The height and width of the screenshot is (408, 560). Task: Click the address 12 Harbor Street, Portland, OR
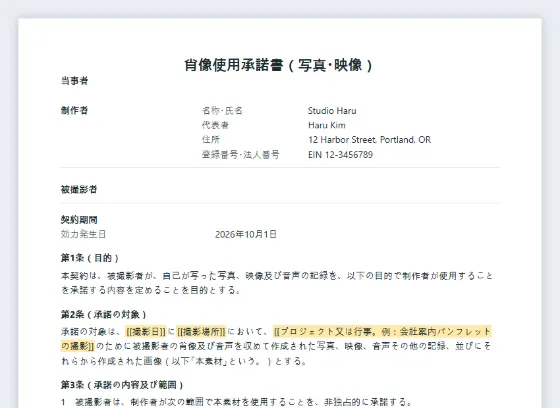[369, 140]
